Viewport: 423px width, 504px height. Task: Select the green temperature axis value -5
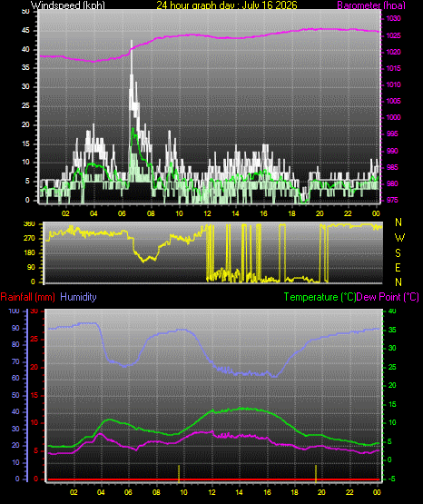(391, 479)
